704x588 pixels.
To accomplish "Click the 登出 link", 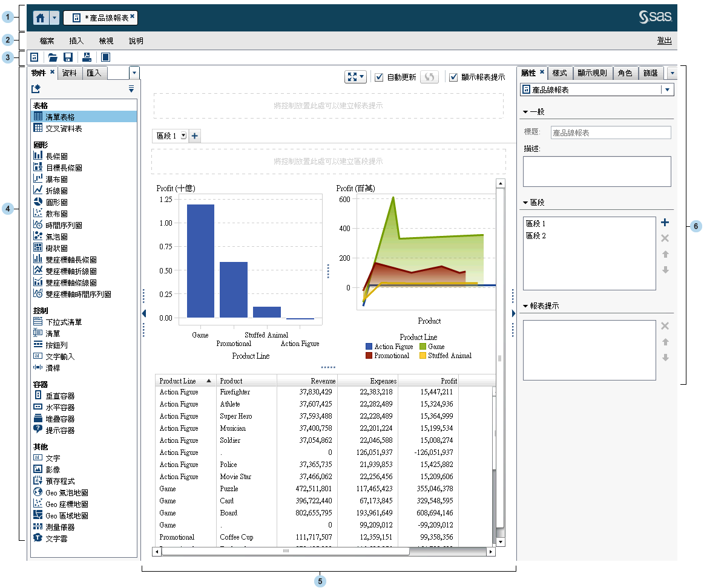I will point(664,41).
